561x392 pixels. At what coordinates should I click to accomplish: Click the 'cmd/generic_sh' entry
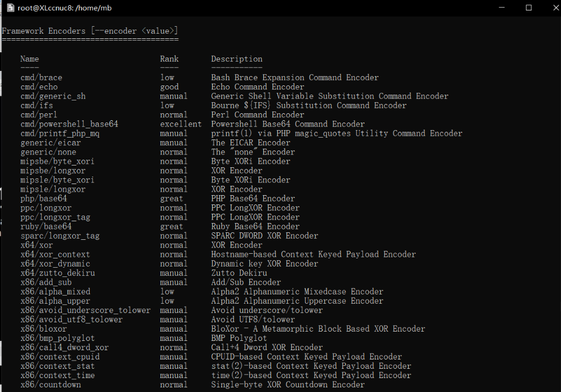pyautogui.click(x=53, y=96)
